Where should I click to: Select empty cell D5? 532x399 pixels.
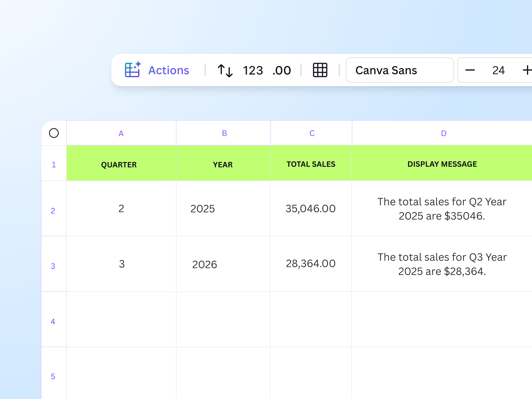[442, 373]
